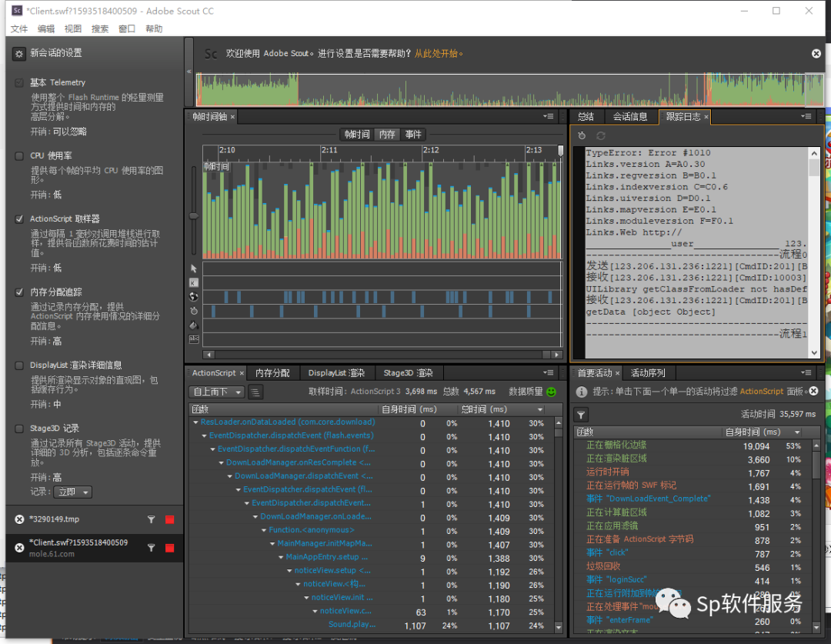Screen dimensions: 831x644
Task: Open the 记录 立即 dropdown
Action: 72,492
